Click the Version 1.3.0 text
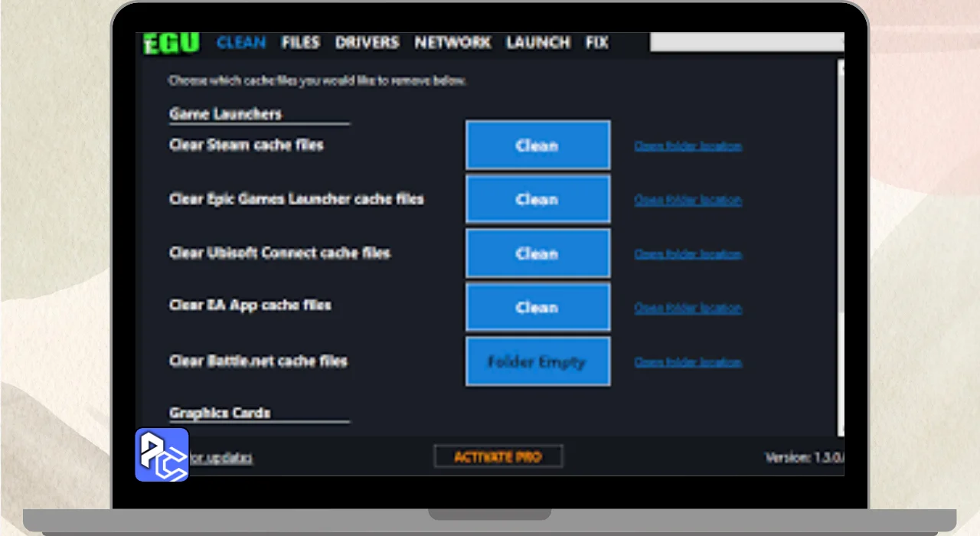The width and height of the screenshot is (980, 536). (x=804, y=457)
